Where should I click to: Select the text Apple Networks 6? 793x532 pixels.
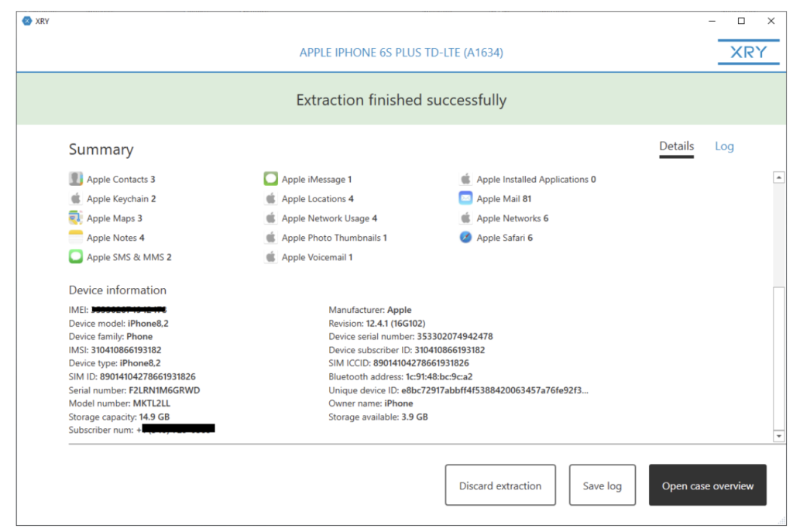coord(513,218)
